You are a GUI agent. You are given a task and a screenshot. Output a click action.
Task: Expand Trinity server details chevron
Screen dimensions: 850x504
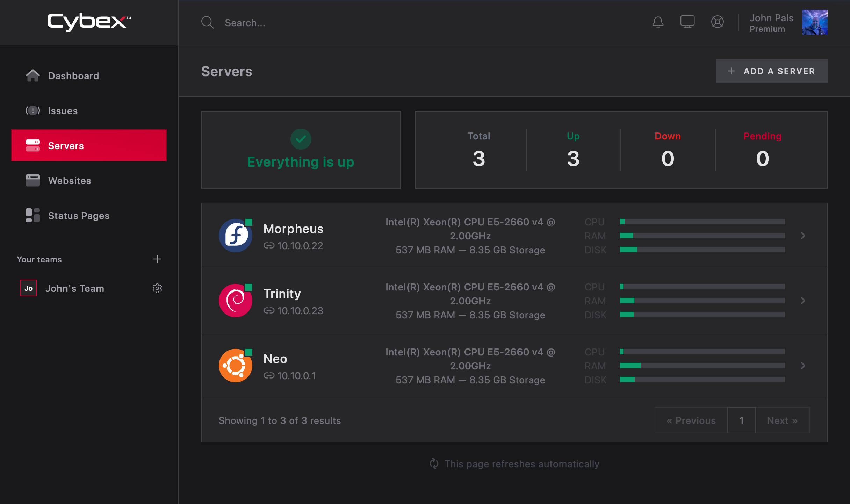click(803, 301)
